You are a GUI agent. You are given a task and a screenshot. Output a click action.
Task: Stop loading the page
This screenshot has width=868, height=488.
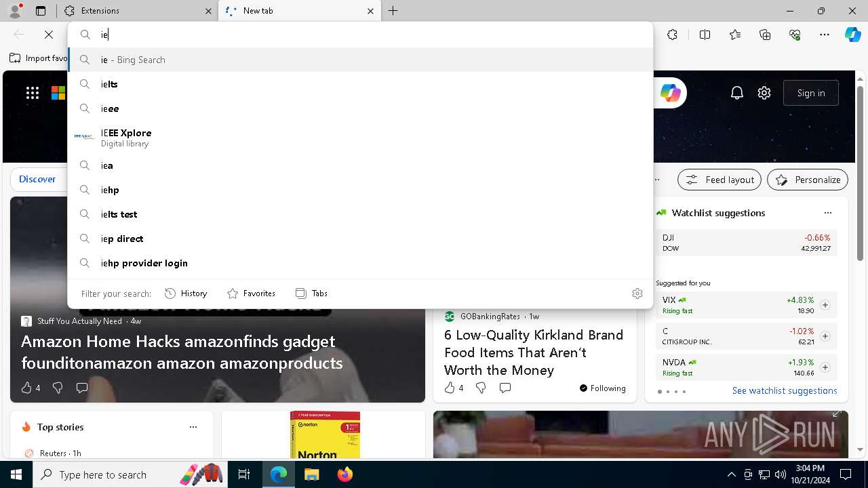[49, 35]
